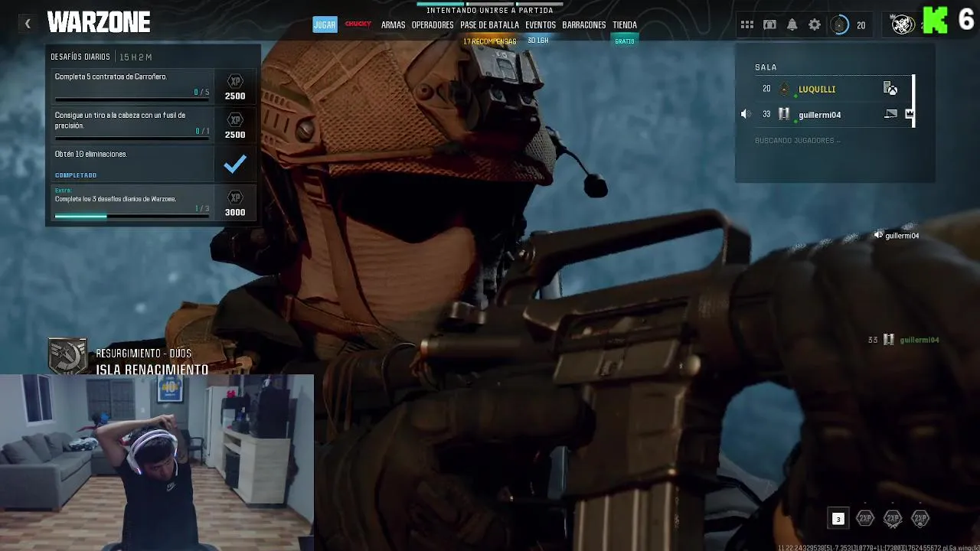
Task: Click the party leader crown icon
Action: pyautogui.click(x=909, y=114)
